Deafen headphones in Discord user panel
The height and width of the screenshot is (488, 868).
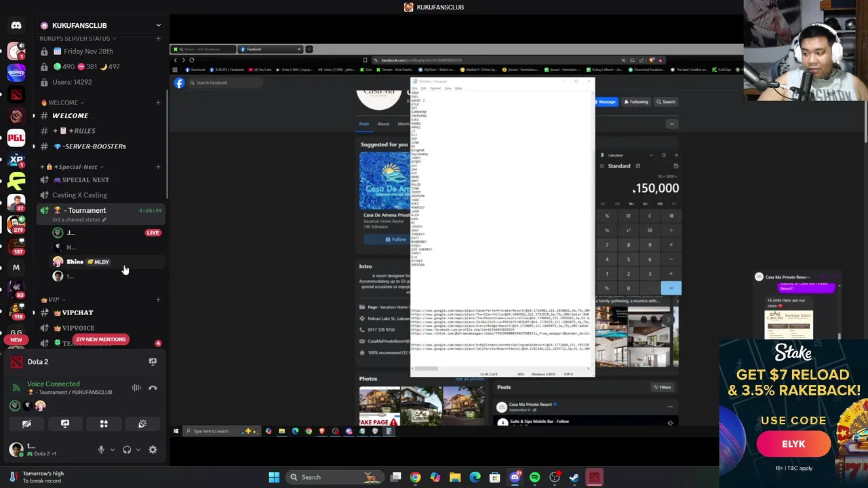(127, 449)
